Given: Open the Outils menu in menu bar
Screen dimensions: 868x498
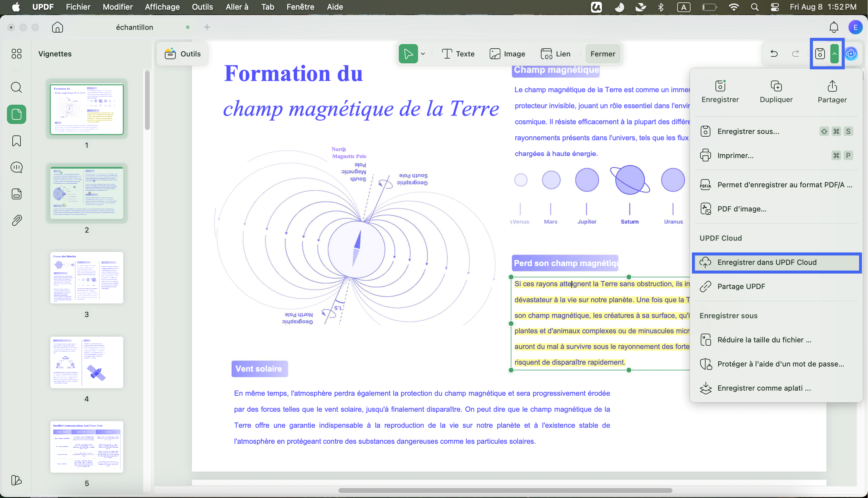Looking at the screenshot, I should click(202, 7).
